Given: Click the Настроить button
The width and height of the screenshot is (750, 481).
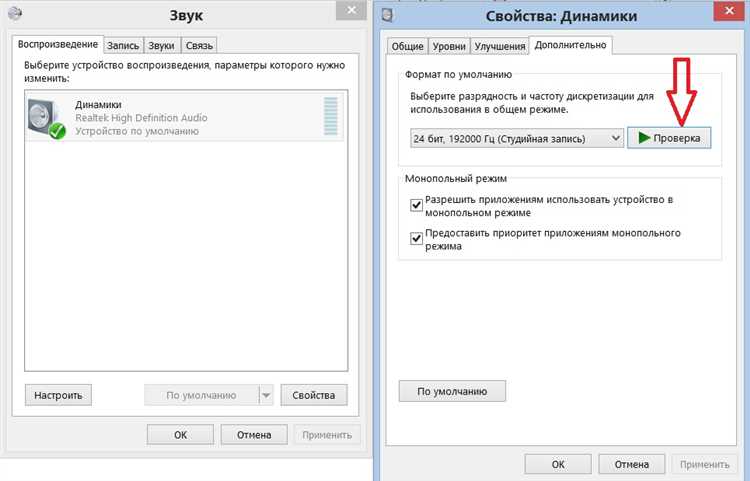Looking at the screenshot, I should click(x=58, y=395).
